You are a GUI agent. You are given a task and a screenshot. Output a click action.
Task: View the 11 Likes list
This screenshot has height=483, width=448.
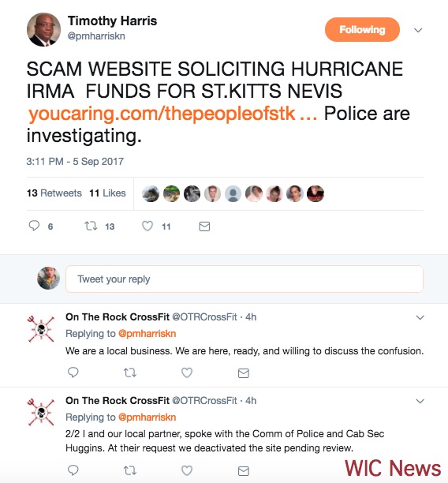point(107,193)
